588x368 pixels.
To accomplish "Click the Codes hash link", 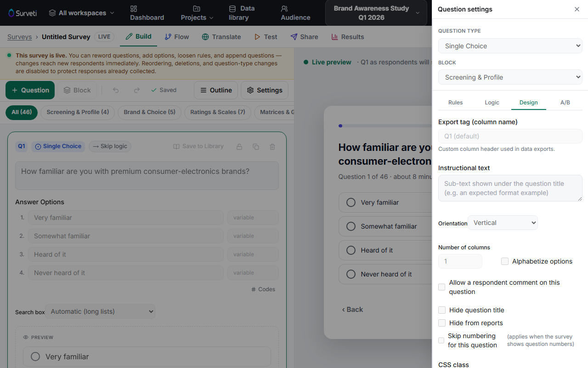I will point(263,289).
